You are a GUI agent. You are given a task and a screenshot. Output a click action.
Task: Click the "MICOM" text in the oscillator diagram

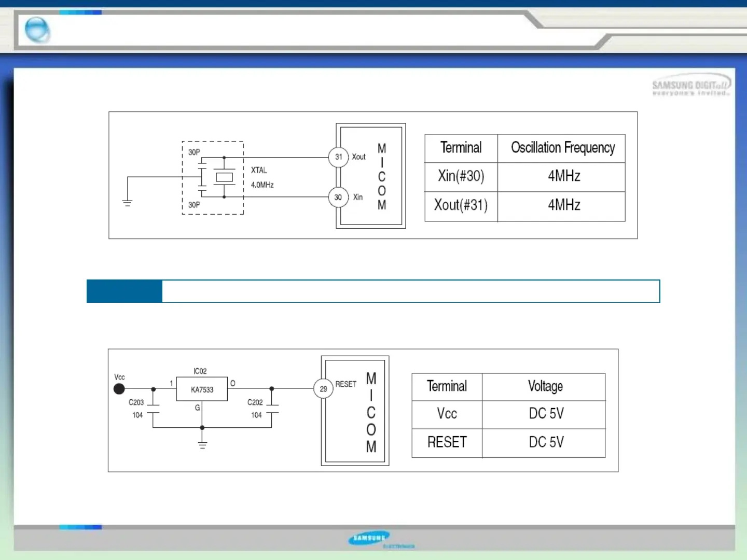(382, 177)
